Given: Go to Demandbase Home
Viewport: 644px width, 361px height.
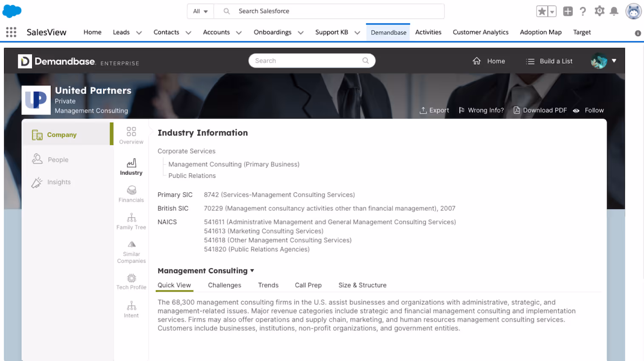Looking at the screenshot, I should pyautogui.click(x=489, y=61).
